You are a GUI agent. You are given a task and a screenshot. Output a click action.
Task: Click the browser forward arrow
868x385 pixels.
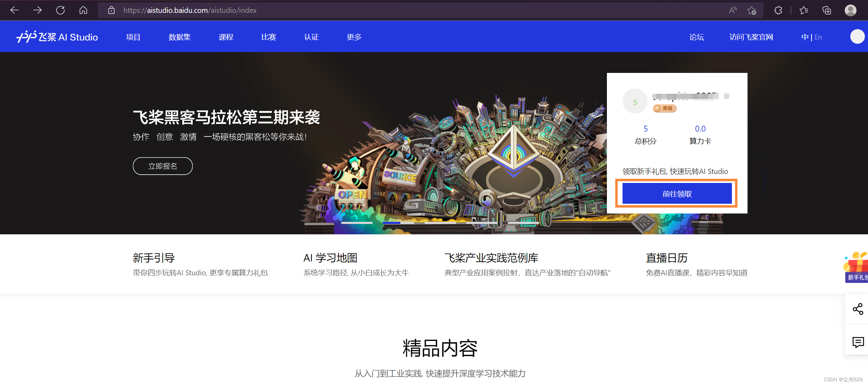click(x=37, y=10)
